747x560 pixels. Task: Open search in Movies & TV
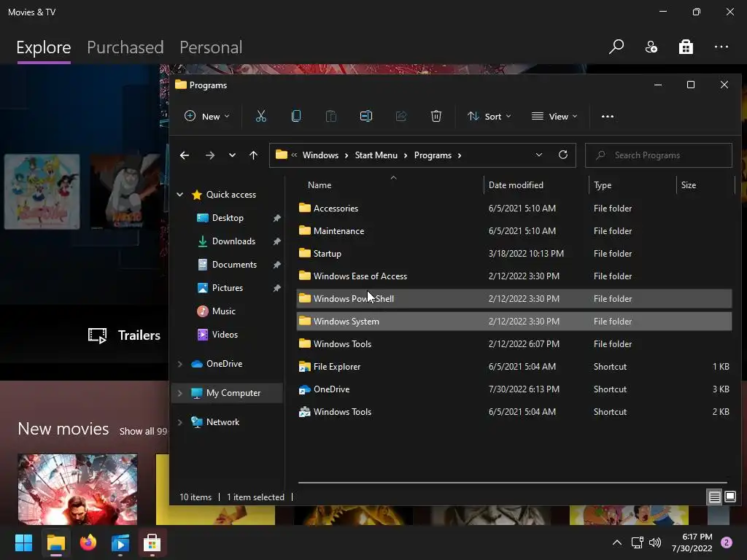616,47
